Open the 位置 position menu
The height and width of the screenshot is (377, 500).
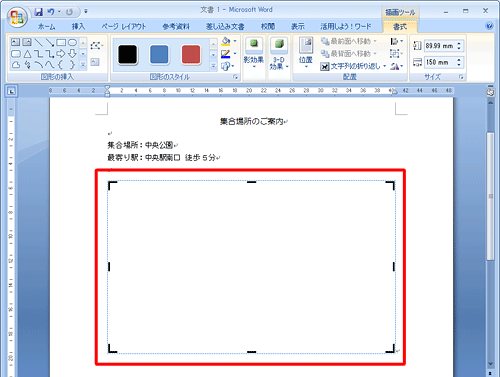pyautogui.click(x=306, y=53)
